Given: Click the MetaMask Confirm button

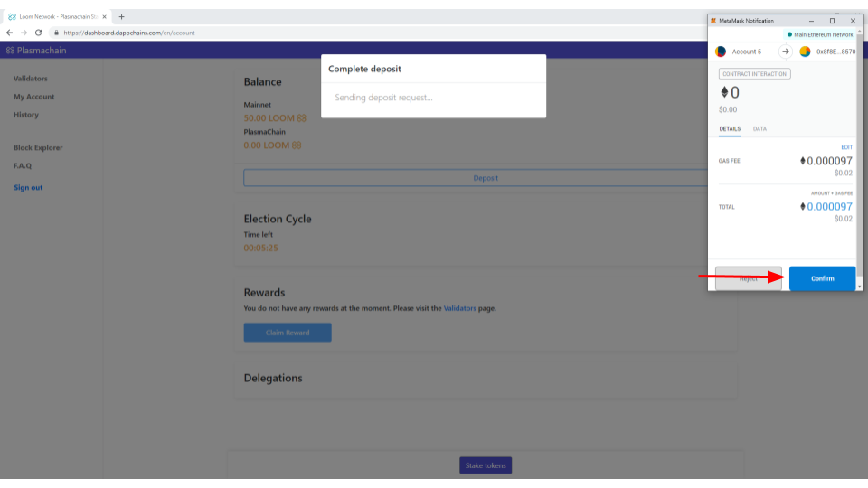Looking at the screenshot, I should pyautogui.click(x=822, y=278).
